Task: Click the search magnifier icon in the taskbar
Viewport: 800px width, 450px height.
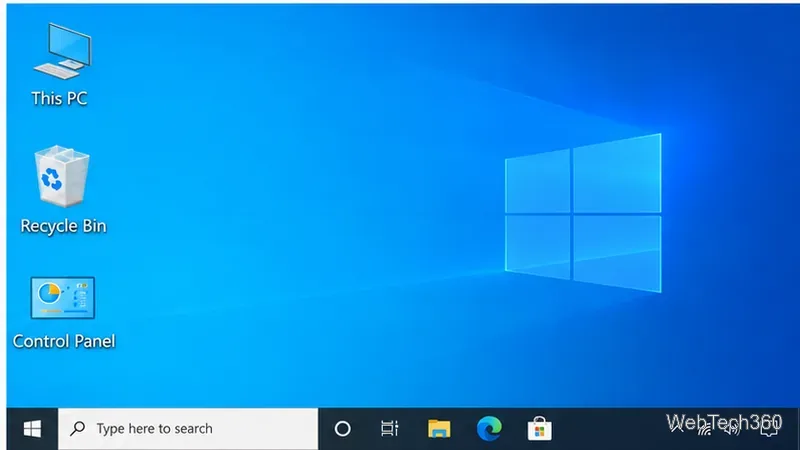Action: coord(78,428)
